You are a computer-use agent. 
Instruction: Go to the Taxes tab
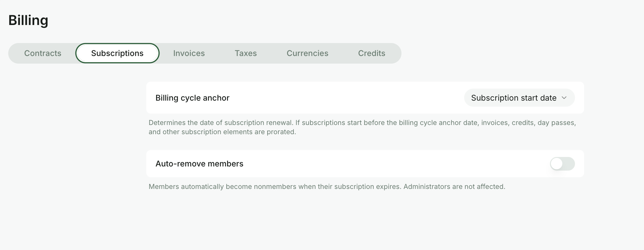[246, 53]
